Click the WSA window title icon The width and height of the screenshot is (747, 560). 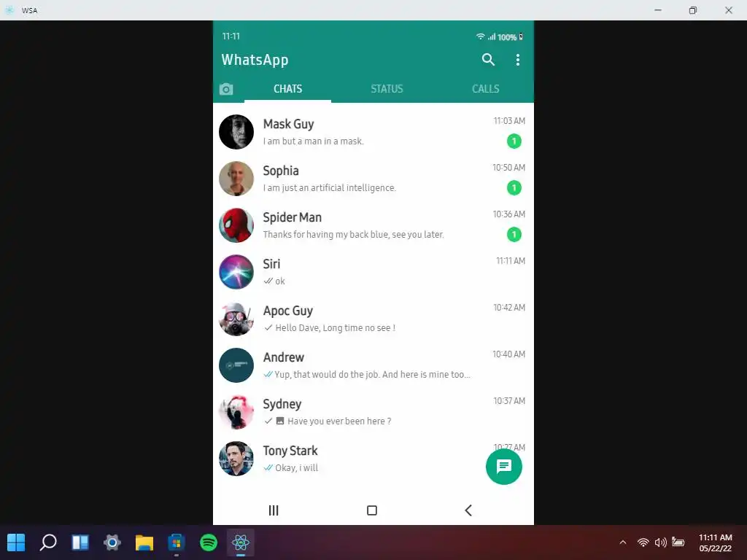(x=9, y=10)
